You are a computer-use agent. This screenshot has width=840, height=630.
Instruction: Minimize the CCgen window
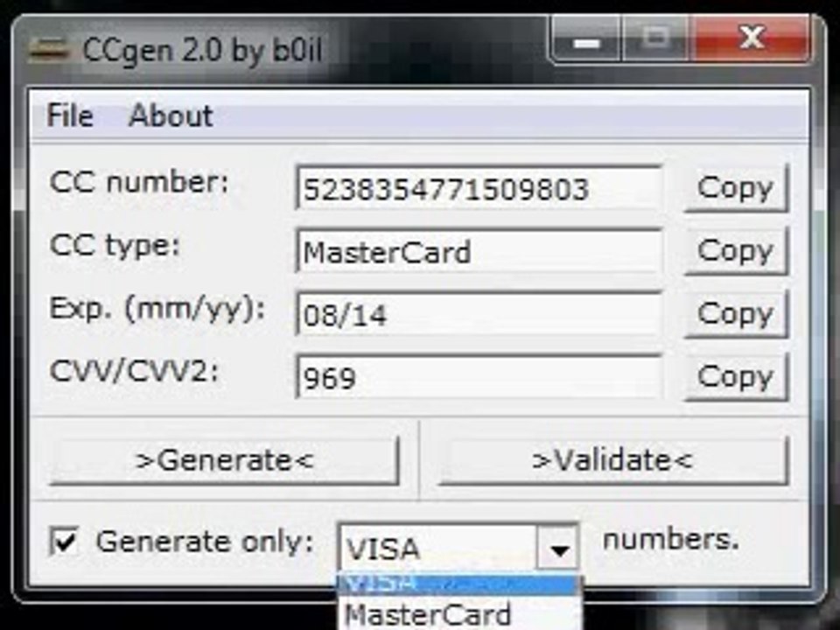[586, 41]
